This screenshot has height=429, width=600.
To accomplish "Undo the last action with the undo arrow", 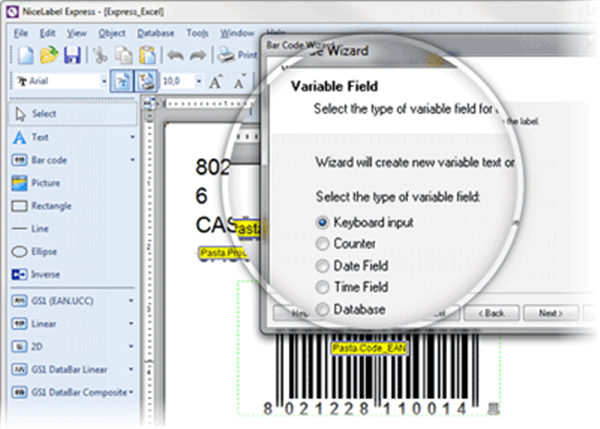I will pyautogui.click(x=175, y=56).
